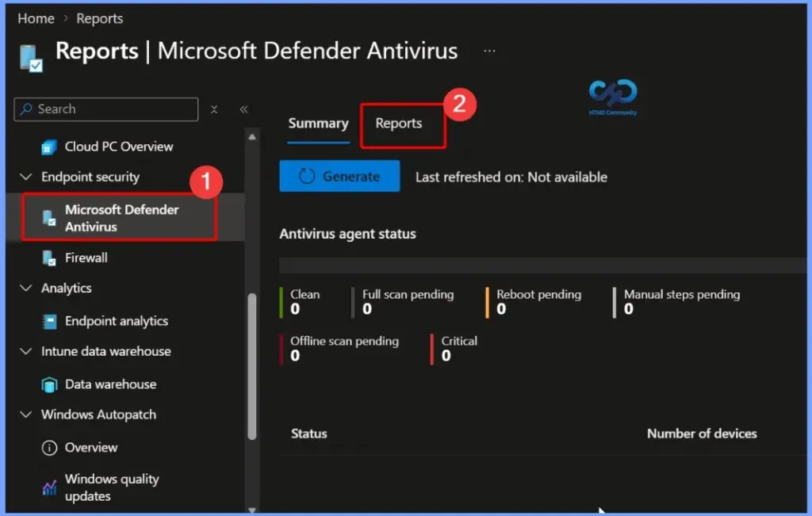Click the Last refreshed on text
Viewport: 812px width, 516px height.
(511, 177)
